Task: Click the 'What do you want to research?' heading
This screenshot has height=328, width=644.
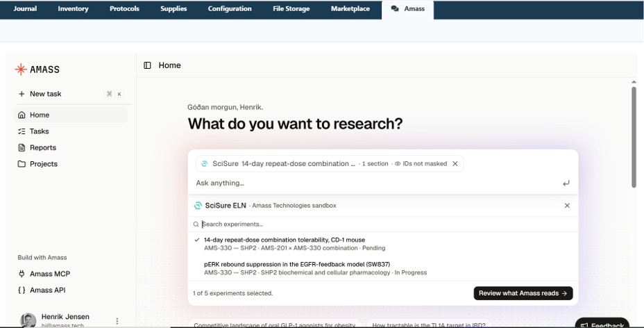Action: coord(295,124)
